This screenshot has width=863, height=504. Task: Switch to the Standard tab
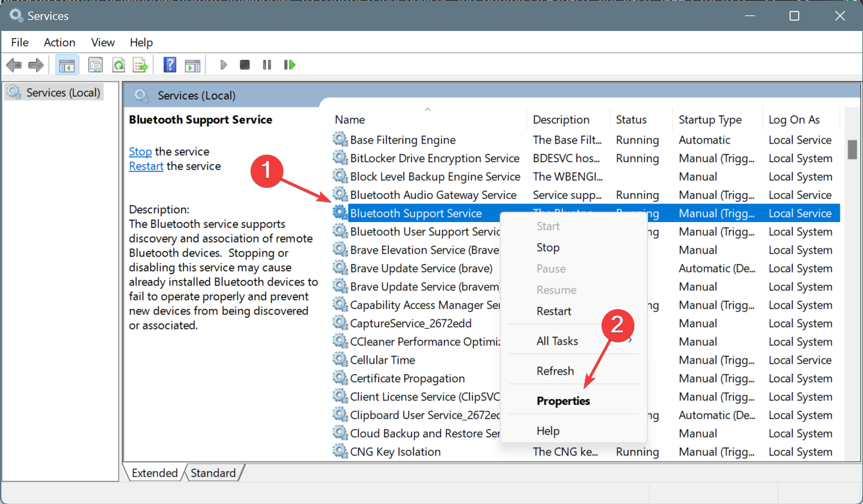point(213,473)
